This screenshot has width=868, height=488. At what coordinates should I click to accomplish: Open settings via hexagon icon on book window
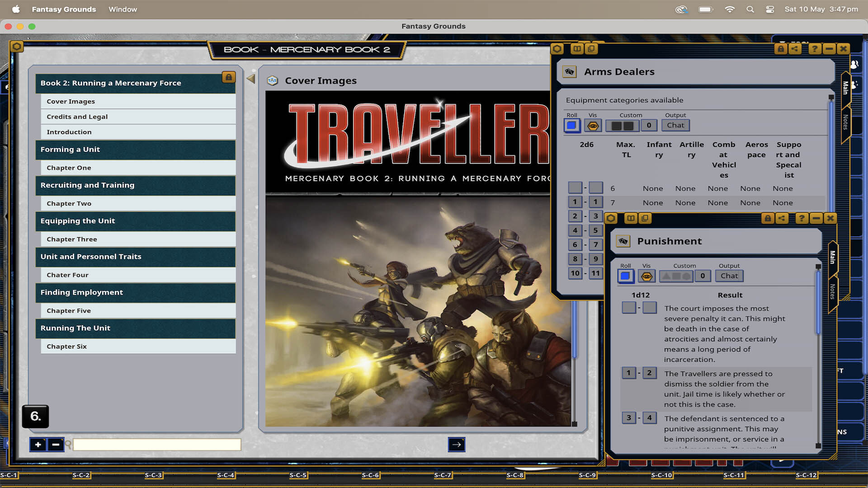[17, 47]
